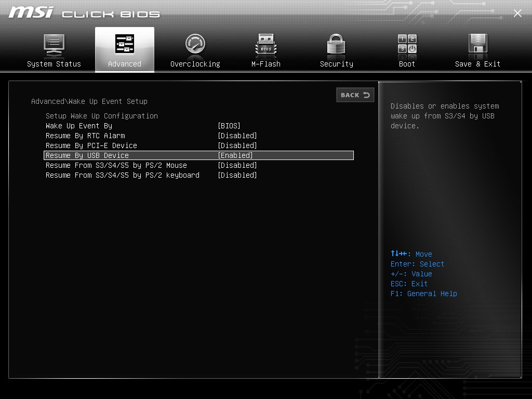Select Resume From S3/S4/S5 by PS/2 keyboard label
Viewport: 532px width, 399px height.
pos(123,175)
